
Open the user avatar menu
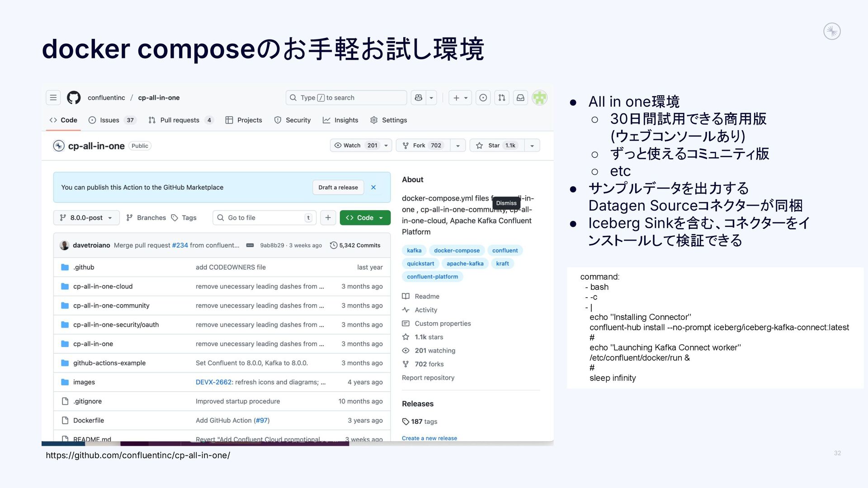pyautogui.click(x=540, y=98)
